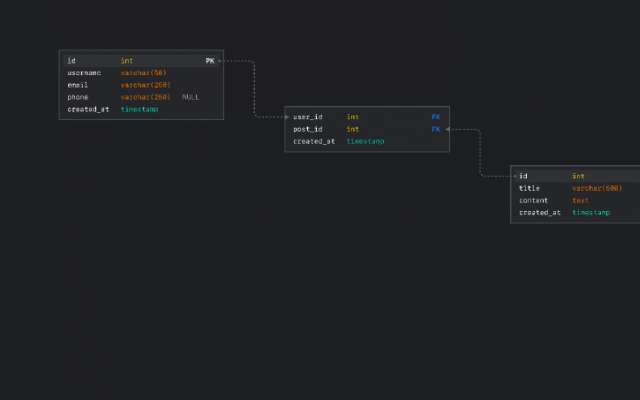The width and height of the screenshot is (640, 400).
Task: Select created_at in the table containing username
Action: coord(88,109)
